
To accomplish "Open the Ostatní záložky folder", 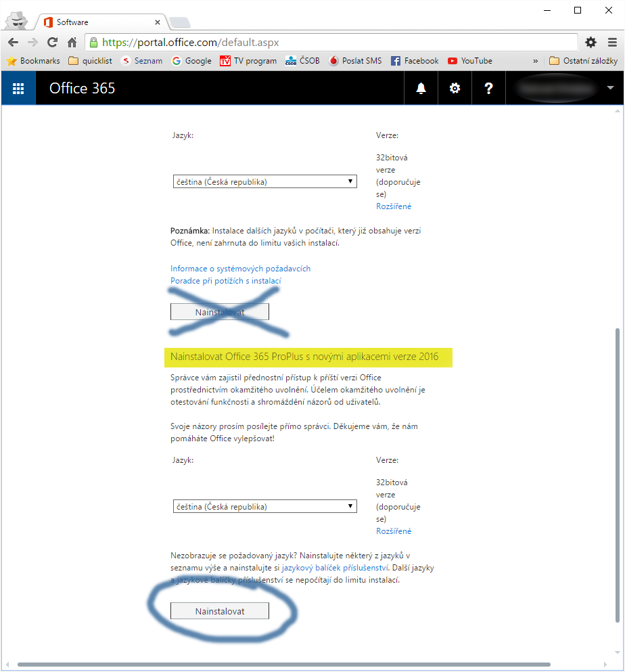I will coord(584,61).
